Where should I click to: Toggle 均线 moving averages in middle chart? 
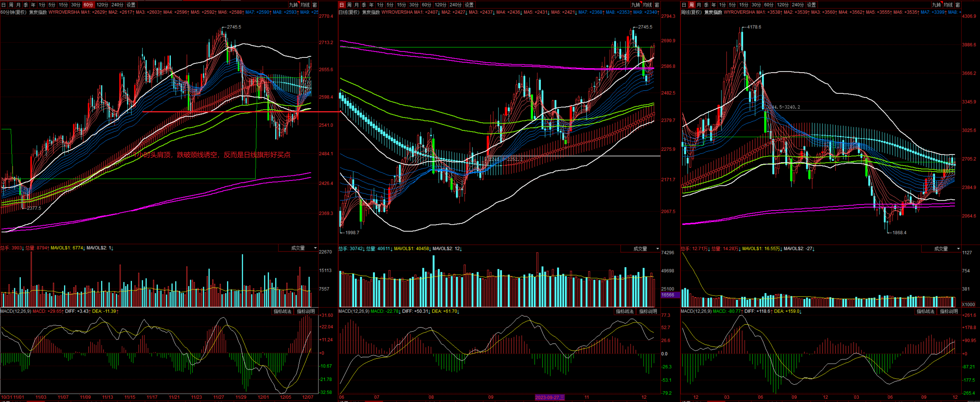pos(647,5)
